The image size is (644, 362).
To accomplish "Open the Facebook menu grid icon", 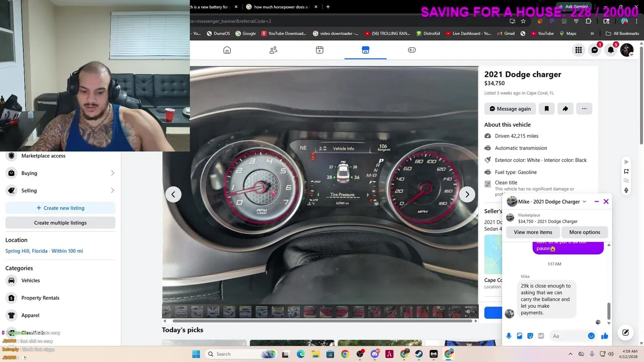I will pyautogui.click(x=579, y=50).
